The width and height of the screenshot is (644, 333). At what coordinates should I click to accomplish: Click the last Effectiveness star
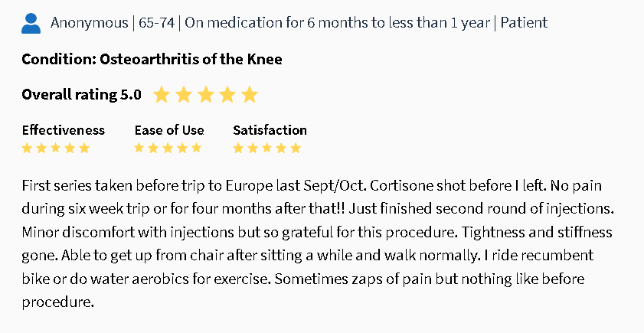[84, 148]
